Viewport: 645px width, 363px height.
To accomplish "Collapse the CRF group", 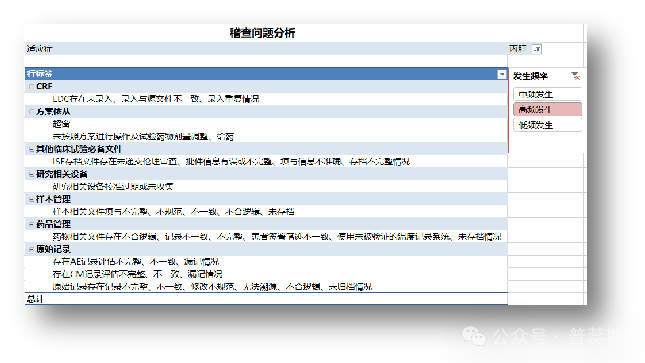I will [x=31, y=86].
